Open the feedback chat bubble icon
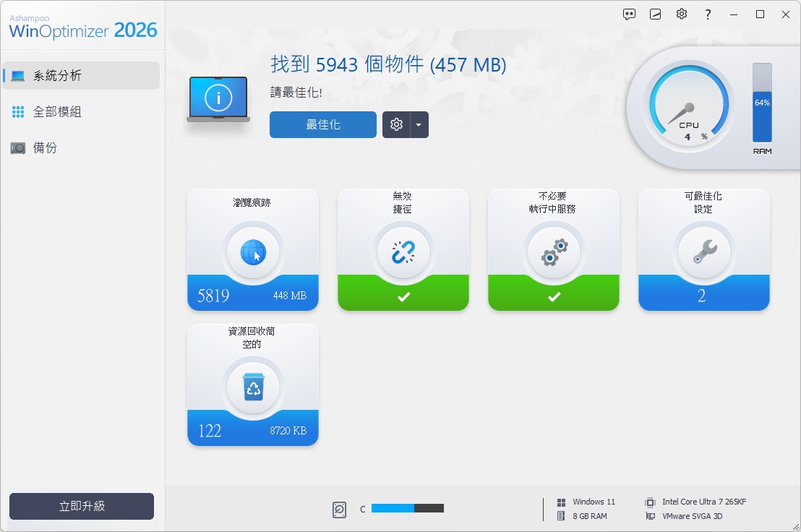The height and width of the screenshot is (532, 801). click(629, 14)
